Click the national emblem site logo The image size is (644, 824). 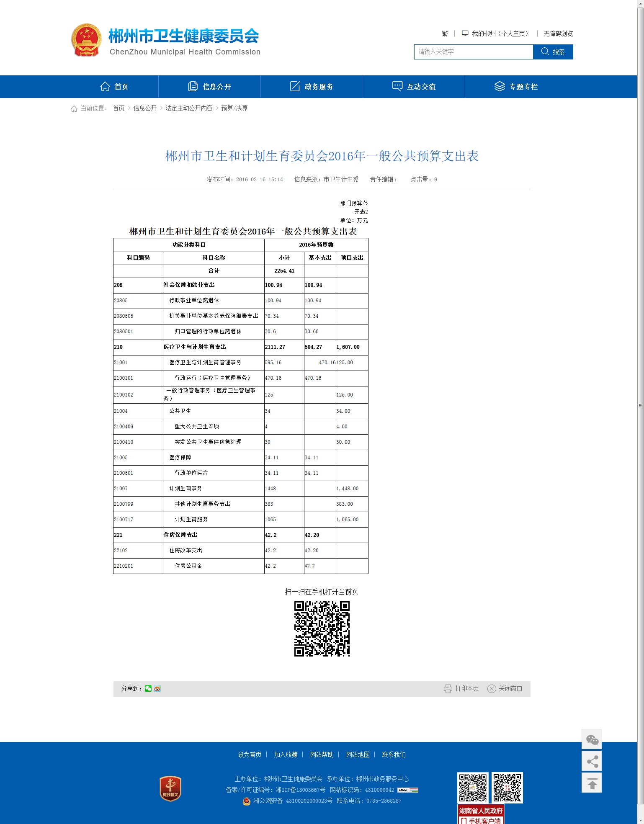pyautogui.click(x=86, y=40)
